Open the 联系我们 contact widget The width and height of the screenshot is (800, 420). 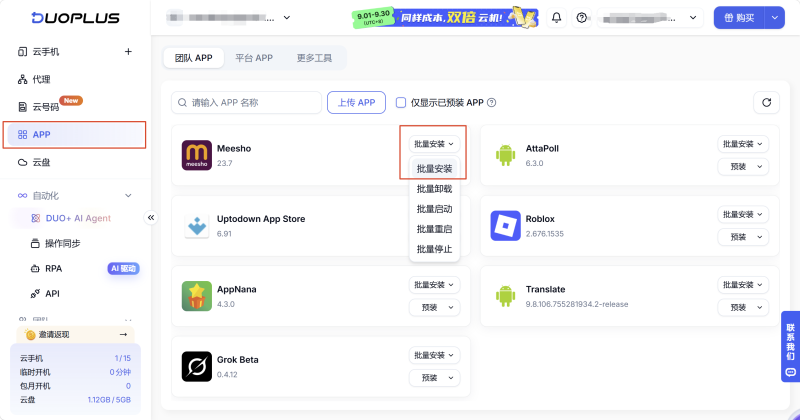[790, 347]
